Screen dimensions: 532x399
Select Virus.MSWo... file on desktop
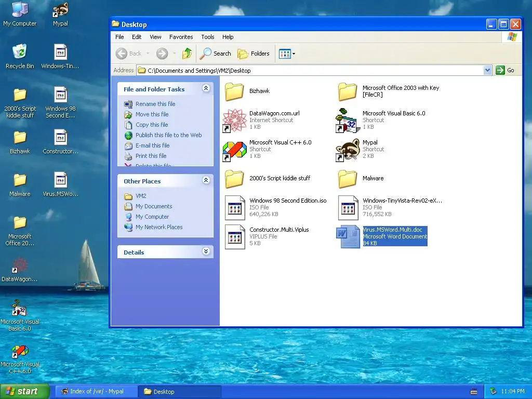(x=60, y=184)
